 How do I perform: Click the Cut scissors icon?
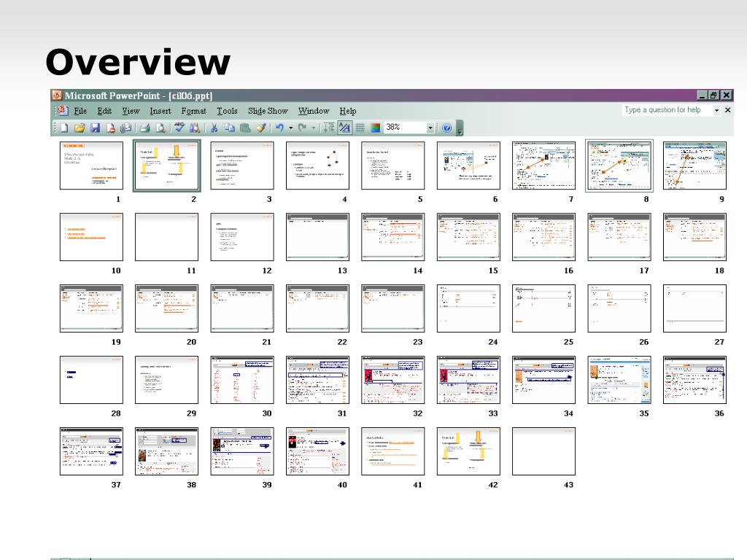pyautogui.click(x=214, y=128)
